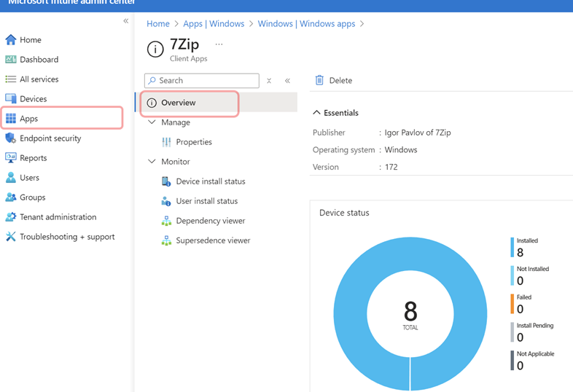Viewport: 573px width, 392px height.
Task: Click the Tenant administration gear icon
Action: click(11, 217)
